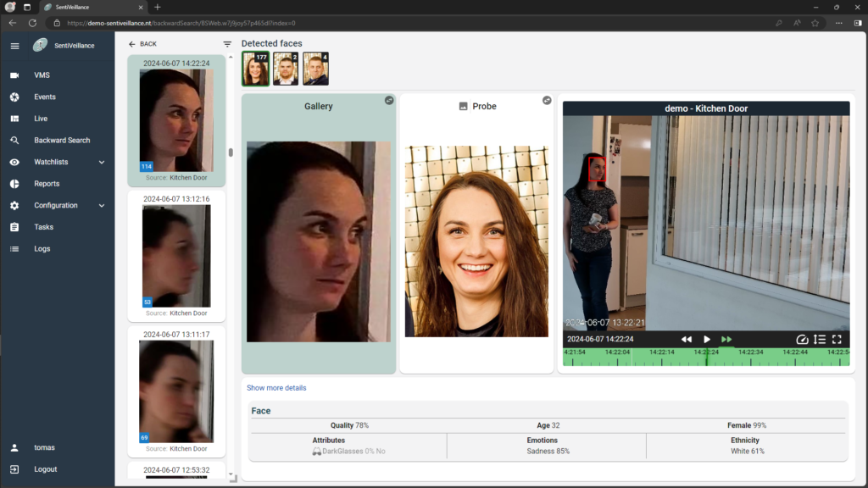Click the password key icon in the address bar
Image resolution: width=868 pixels, height=488 pixels.
coord(778,23)
